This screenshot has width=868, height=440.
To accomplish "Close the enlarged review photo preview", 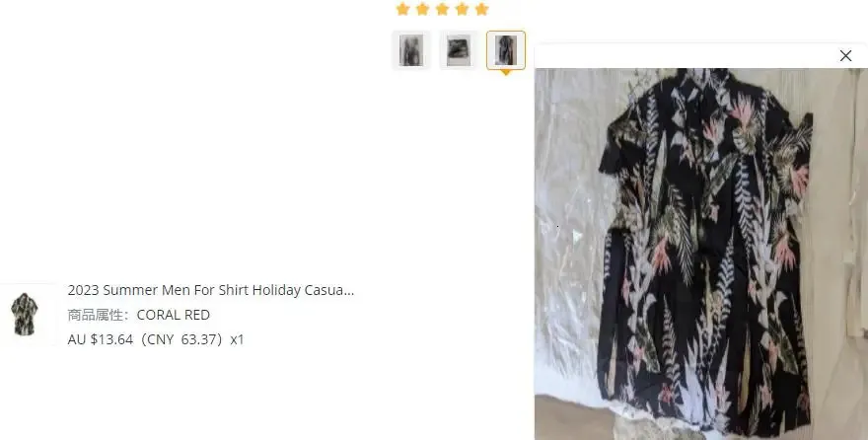I will click(845, 56).
